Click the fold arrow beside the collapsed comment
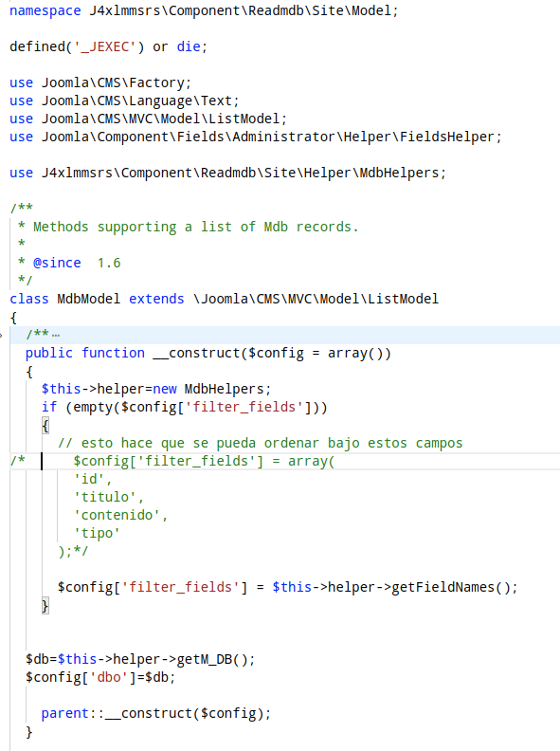This screenshot has height=751, width=560. coord(2,336)
